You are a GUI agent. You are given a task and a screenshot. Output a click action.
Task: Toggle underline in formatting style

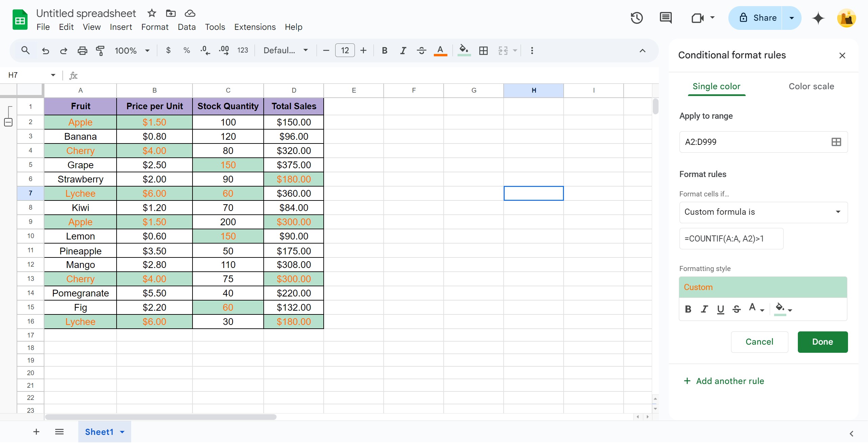tap(721, 309)
